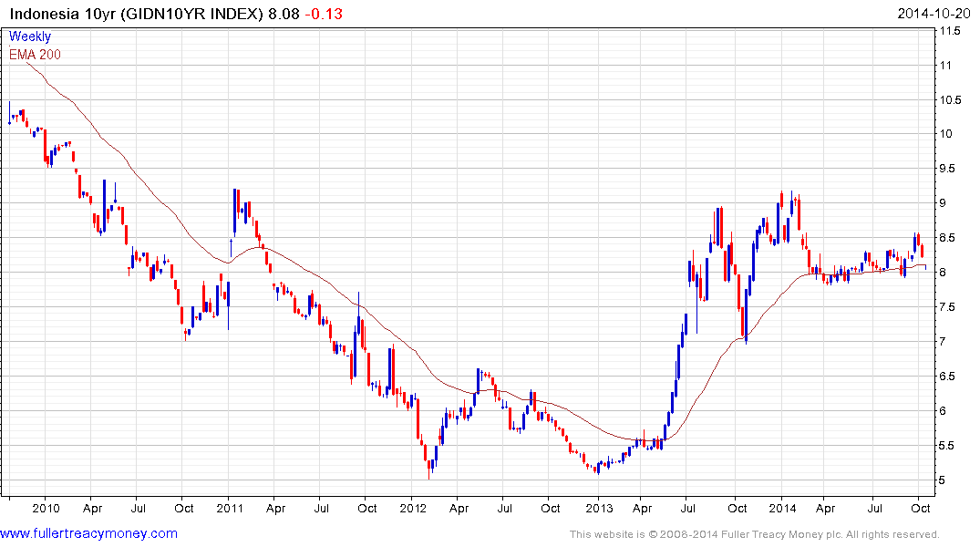This screenshot has height=547, width=980.
Task: Click the 2010 x-axis year label
Action: click(x=46, y=508)
